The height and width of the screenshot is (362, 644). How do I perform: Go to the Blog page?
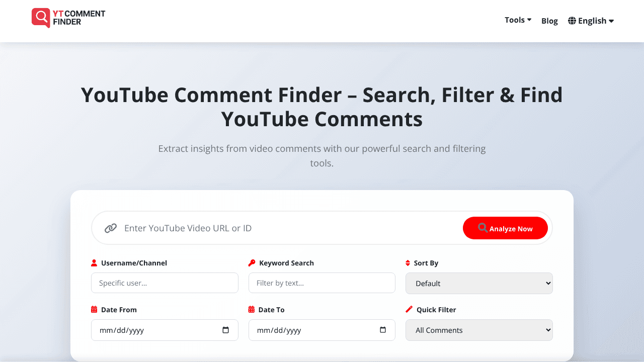[549, 21]
